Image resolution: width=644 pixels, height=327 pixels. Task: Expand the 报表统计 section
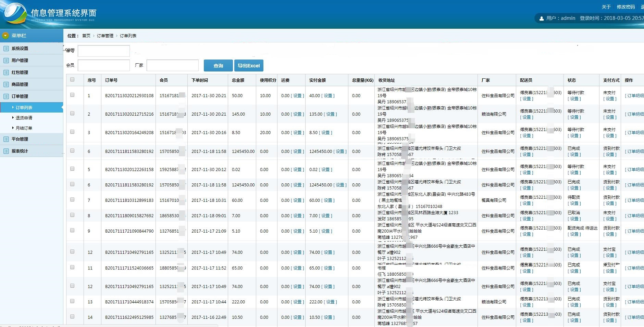[21, 151]
